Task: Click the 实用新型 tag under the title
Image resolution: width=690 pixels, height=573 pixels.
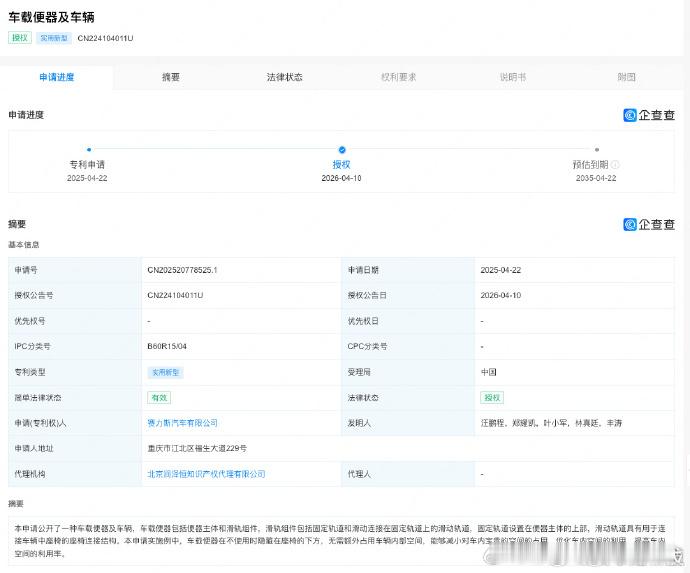Action: tap(53, 38)
